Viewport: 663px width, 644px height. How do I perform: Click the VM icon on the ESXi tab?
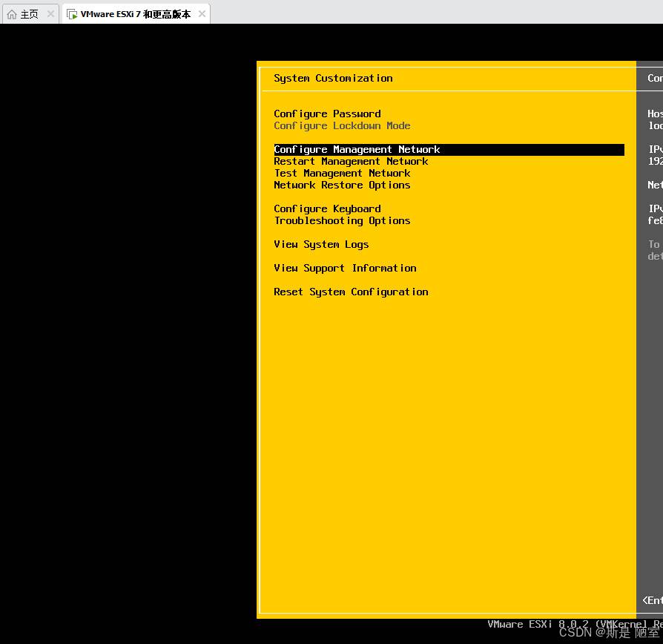click(72, 14)
